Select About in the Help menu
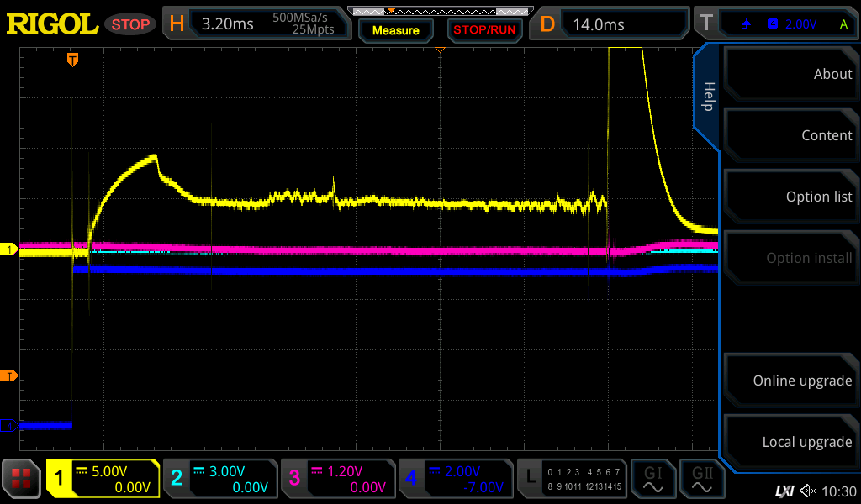Screen dimensions: 861x504 coord(790,74)
